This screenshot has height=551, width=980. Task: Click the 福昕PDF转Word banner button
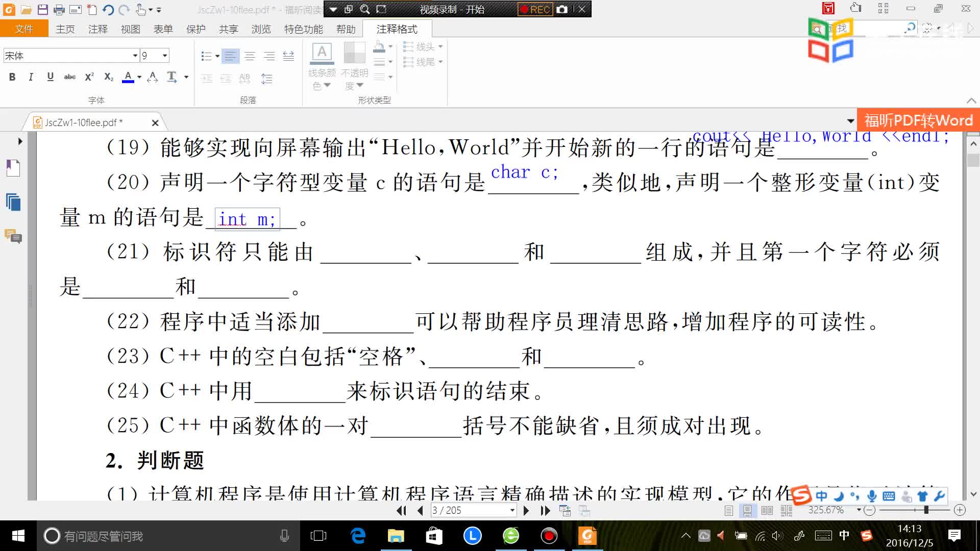(918, 120)
